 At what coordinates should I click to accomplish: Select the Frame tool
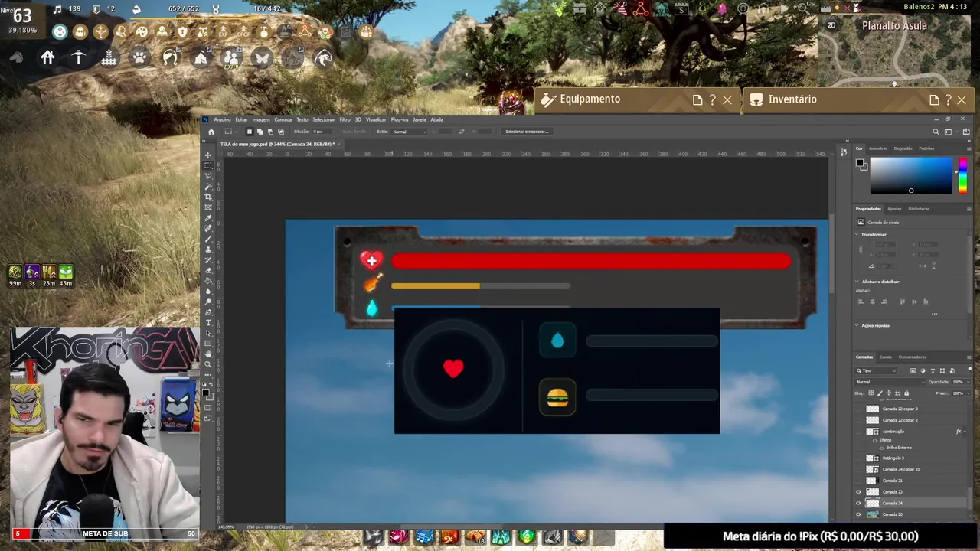[x=208, y=207]
